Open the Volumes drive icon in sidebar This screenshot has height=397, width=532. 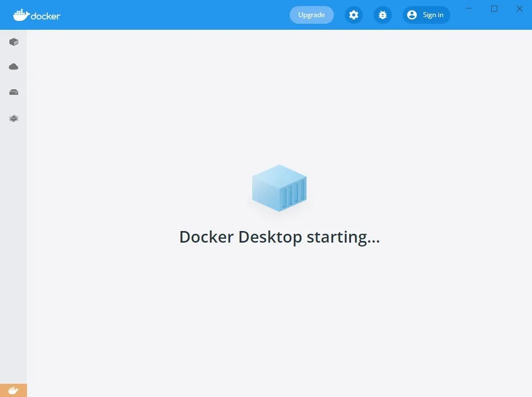[14, 92]
